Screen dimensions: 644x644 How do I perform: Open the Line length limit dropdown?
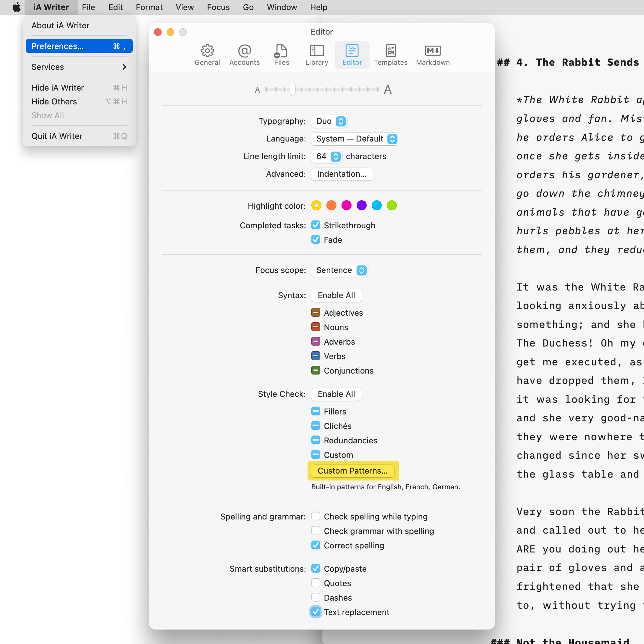(327, 156)
